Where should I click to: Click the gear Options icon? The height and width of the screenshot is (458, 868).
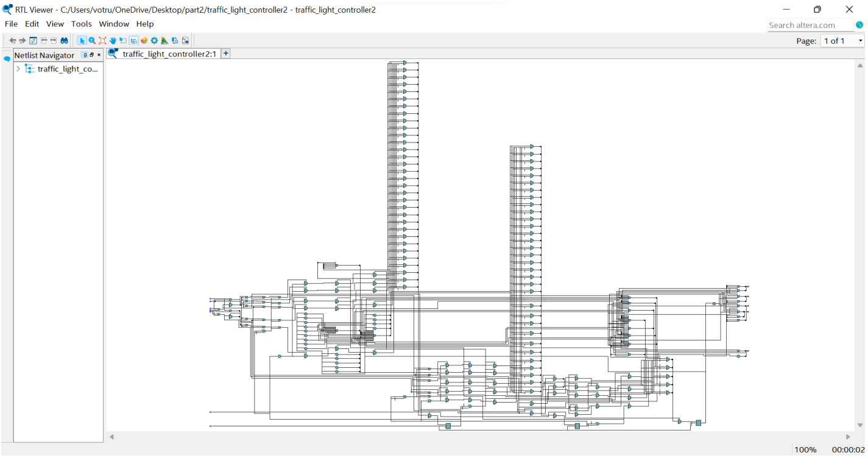pos(154,41)
